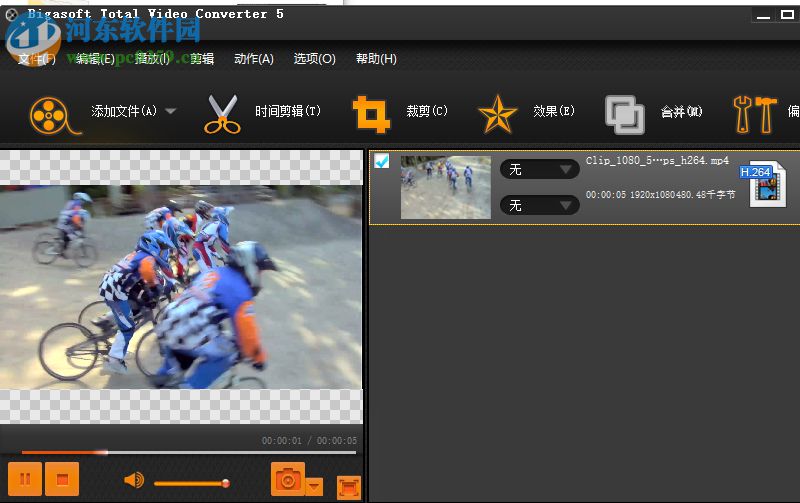This screenshot has height=503, width=800.
Task: Click the 时间剪辑(T) trim label
Action: (x=288, y=111)
